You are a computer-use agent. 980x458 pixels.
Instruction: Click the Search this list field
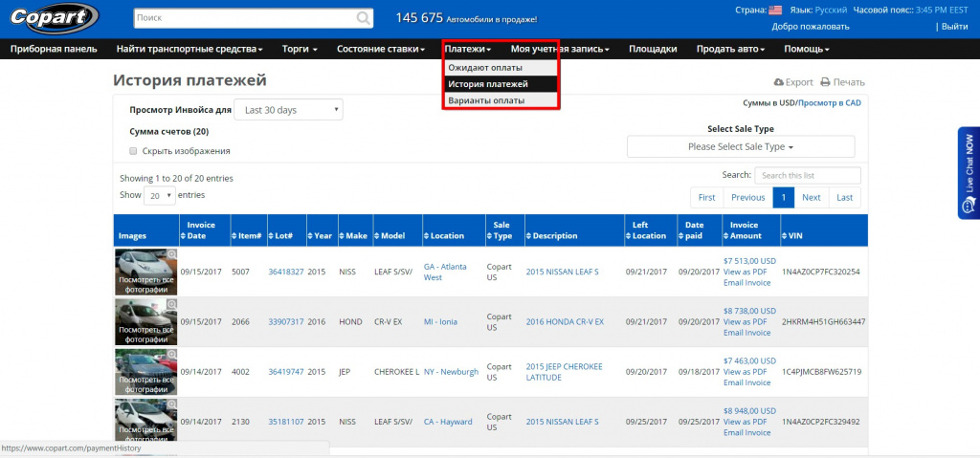pos(808,176)
